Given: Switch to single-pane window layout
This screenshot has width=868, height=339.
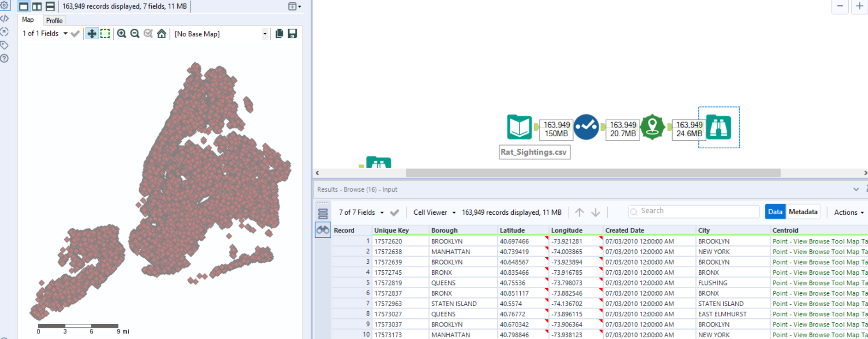Looking at the screenshot, I should [24, 6].
